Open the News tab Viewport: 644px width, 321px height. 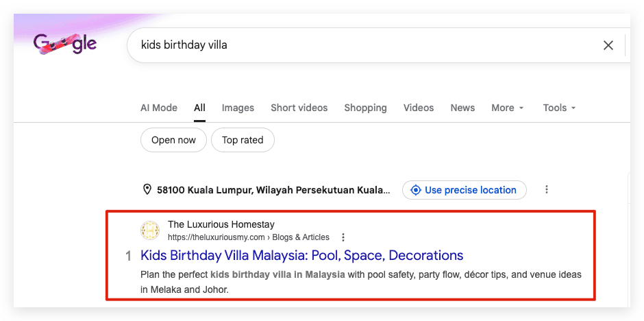click(462, 108)
